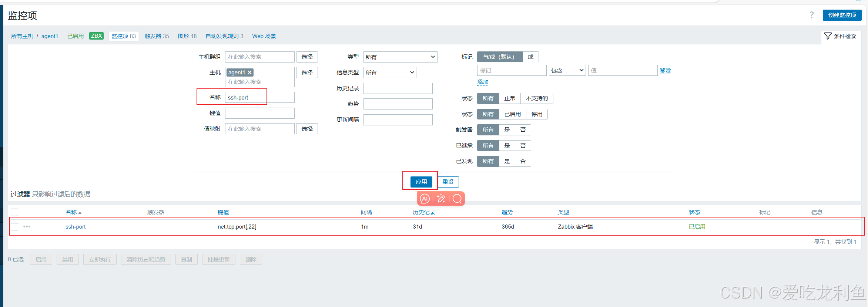868x307 pixels.
Task: Choose 停用 status filter
Action: click(537, 114)
